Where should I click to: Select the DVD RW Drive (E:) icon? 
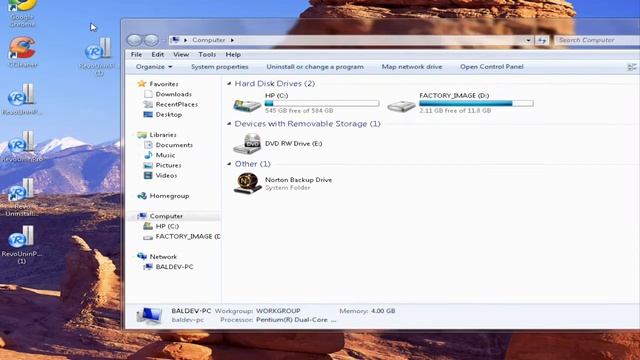[x=247, y=144]
